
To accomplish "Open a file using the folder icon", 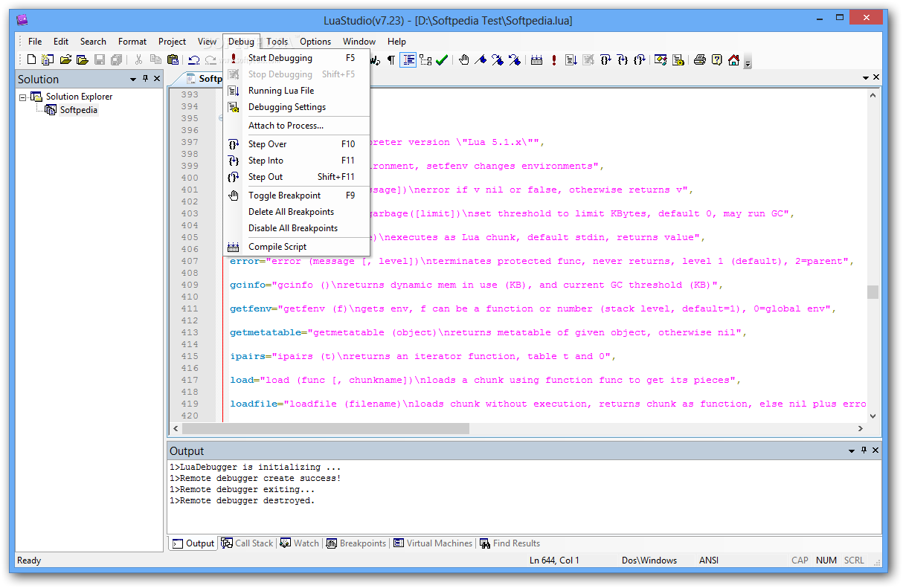I will pos(65,59).
